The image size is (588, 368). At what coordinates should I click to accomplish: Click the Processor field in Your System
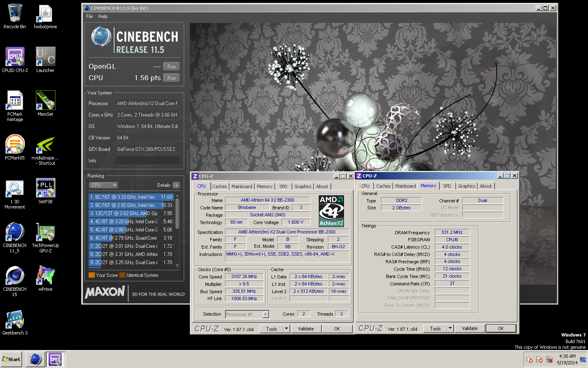tap(147, 103)
